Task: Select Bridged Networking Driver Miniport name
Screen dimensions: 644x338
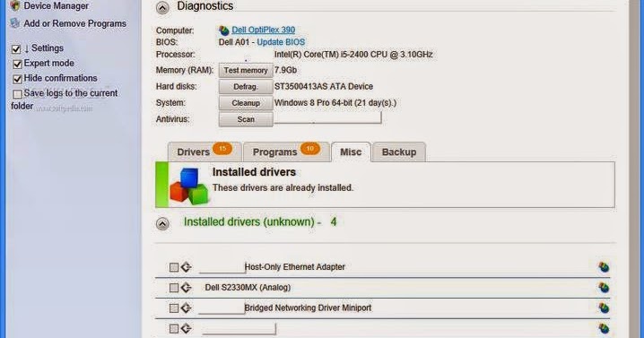Action: [x=308, y=308]
